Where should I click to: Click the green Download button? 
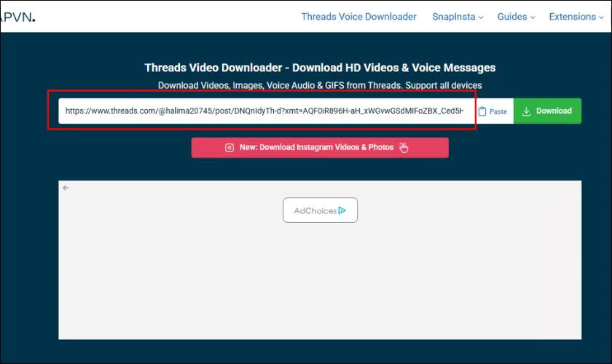point(547,111)
